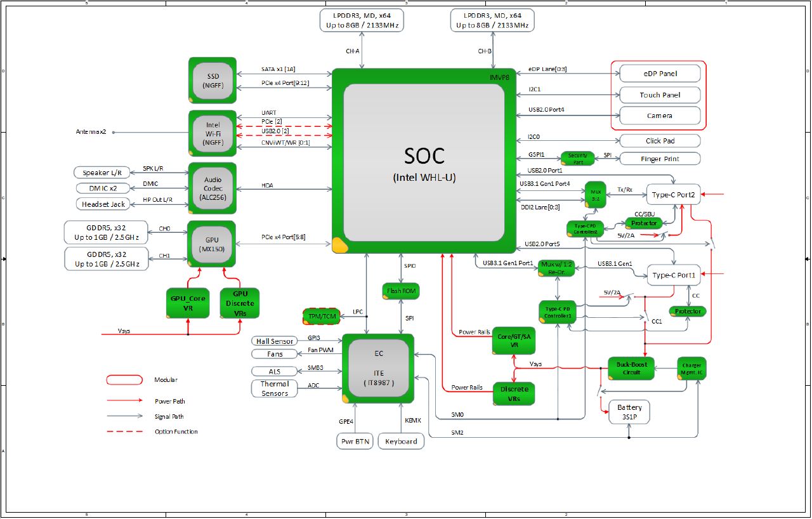The width and height of the screenshot is (812, 519).
Task: Click the Thermal Sensors box
Action: [x=275, y=388]
